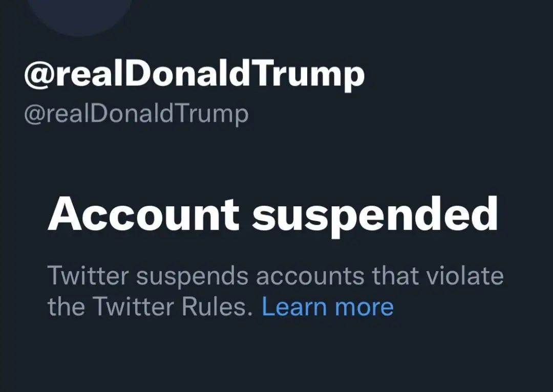Image resolution: width=553 pixels, height=392 pixels.
Task: Click the first word Twitter in the description
Action: (88, 276)
